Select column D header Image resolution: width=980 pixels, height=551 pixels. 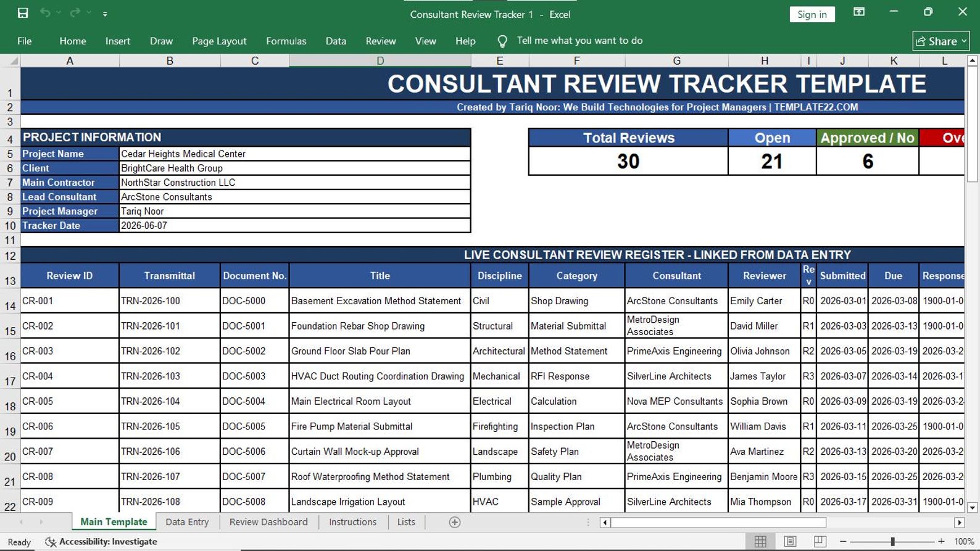point(380,60)
